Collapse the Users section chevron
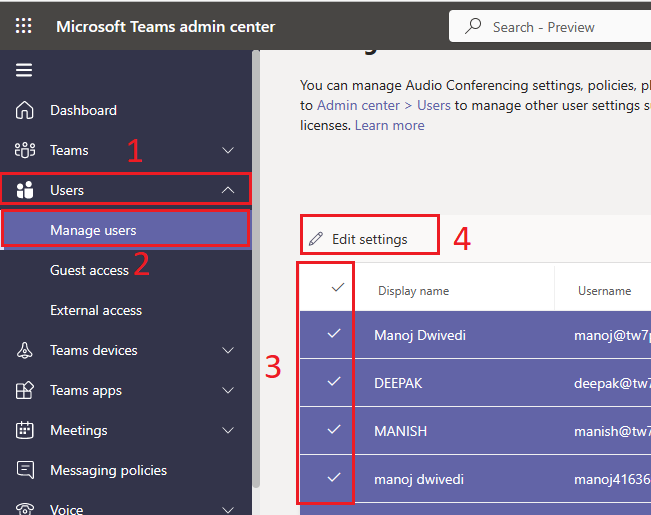Image resolution: width=651 pixels, height=515 pixels. pos(228,190)
